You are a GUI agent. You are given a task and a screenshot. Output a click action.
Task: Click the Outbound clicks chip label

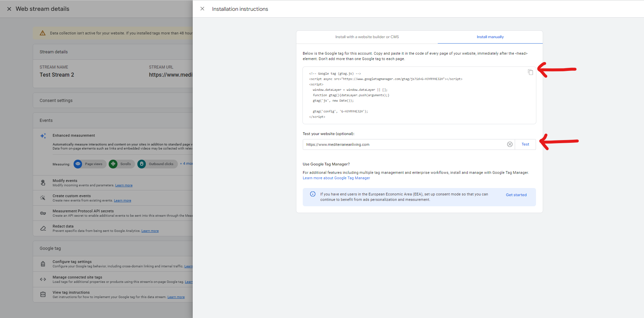pyautogui.click(x=161, y=164)
